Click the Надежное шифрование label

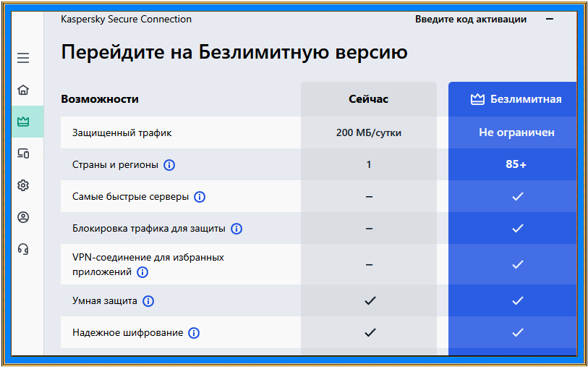(127, 332)
